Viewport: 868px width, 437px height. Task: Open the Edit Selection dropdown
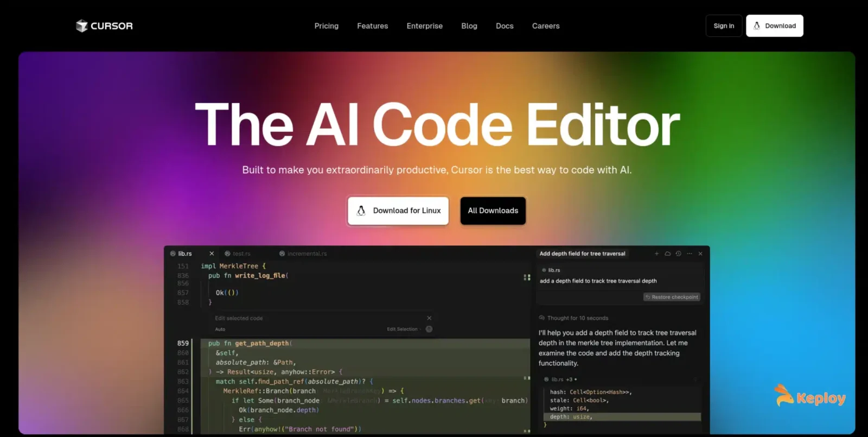(404, 329)
